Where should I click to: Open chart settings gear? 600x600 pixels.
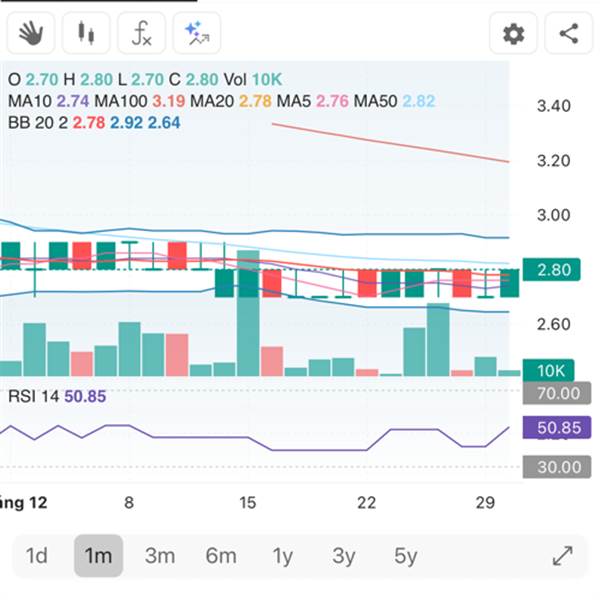pyautogui.click(x=513, y=34)
